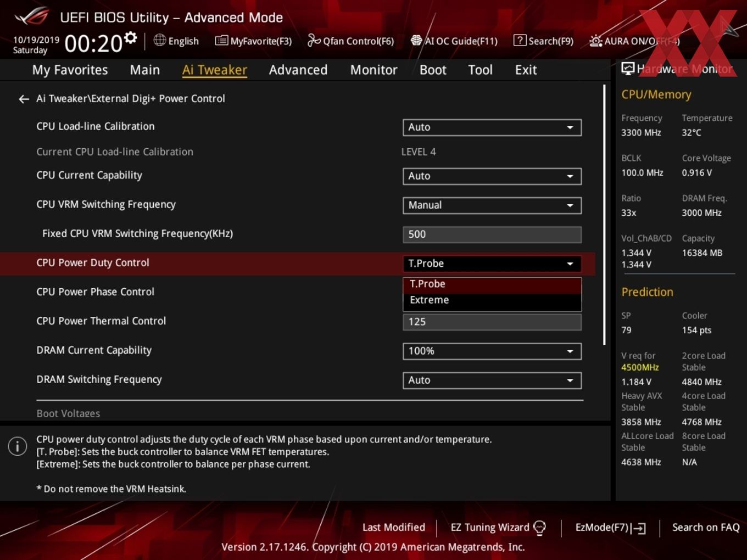Select the DRAM Current Capability label
This screenshot has width=747, height=560.
point(94,350)
